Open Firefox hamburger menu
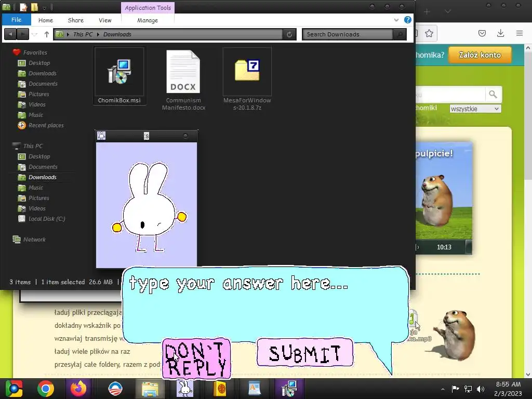The image size is (532, 399). pos(520,33)
